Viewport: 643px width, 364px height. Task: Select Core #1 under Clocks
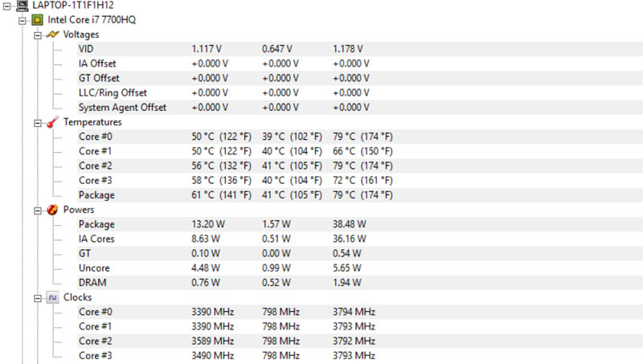[x=360, y=327]
